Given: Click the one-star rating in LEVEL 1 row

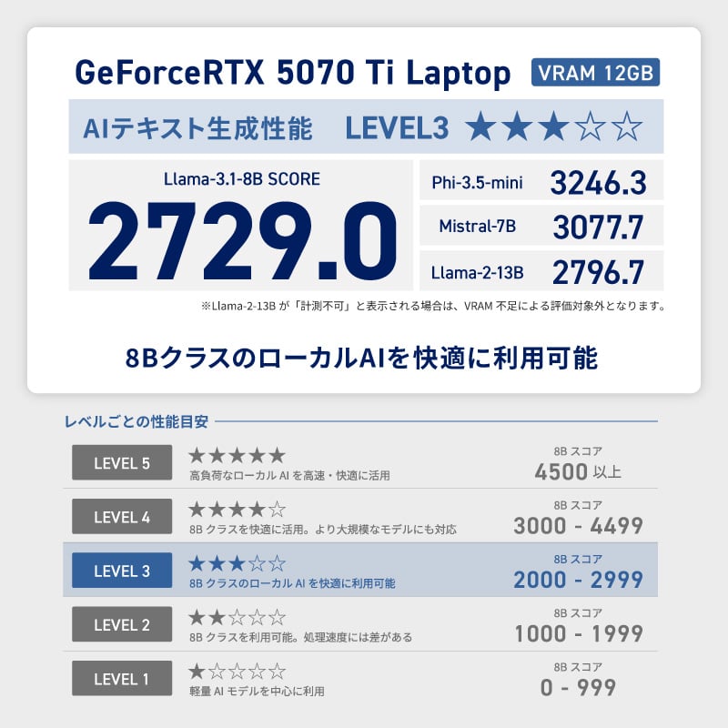Looking at the screenshot, I should point(237,671).
